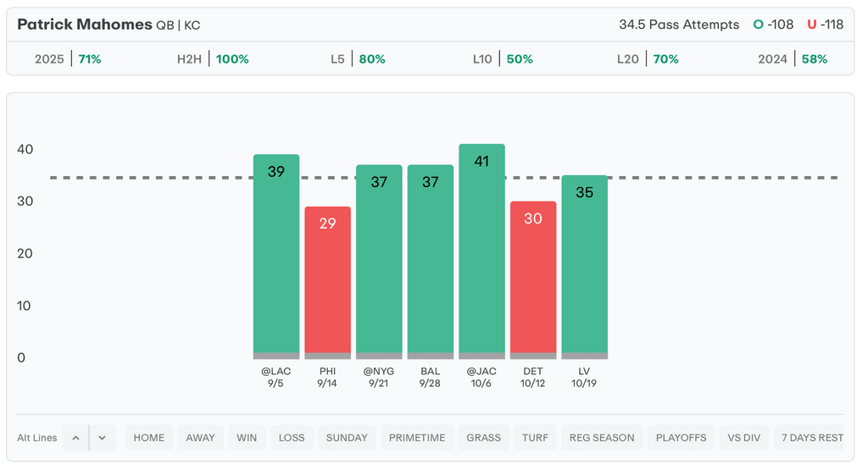The image size is (868, 470).
Task: Click the red PHI 9/14 bar
Action: 327,281
